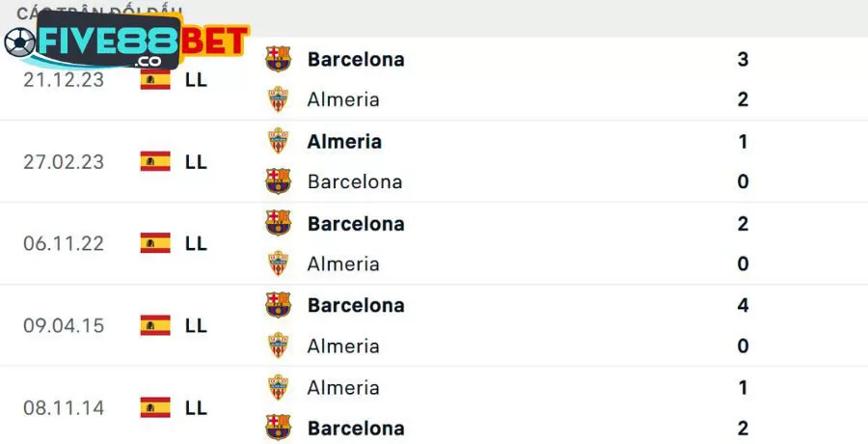Click Almeria crest in 21.12.23 match
The image size is (868, 444).
click(x=278, y=99)
